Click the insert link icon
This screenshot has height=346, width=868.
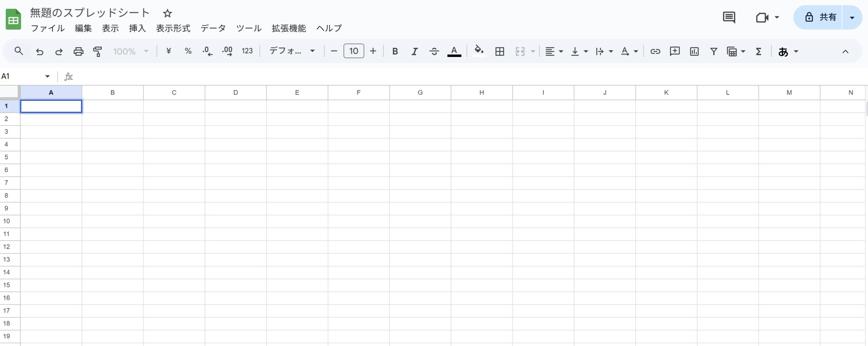click(x=655, y=52)
